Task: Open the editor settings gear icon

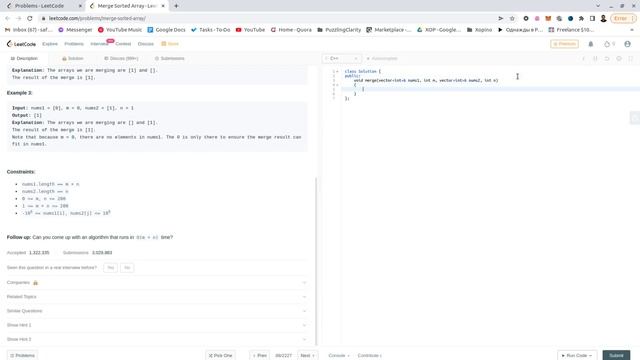Action: (x=619, y=58)
